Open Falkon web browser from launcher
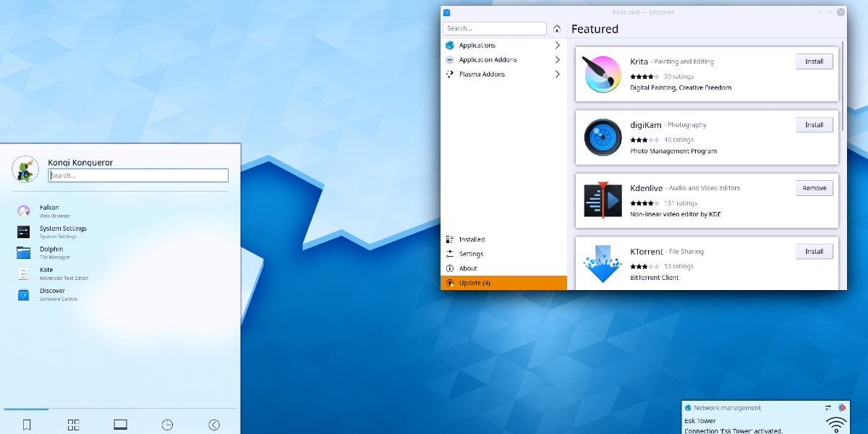 coord(49,211)
